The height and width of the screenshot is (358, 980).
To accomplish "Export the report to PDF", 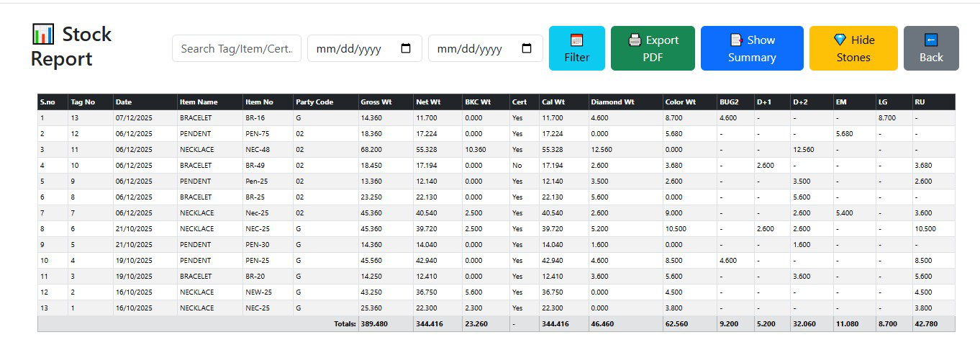I will coord(653,48).
